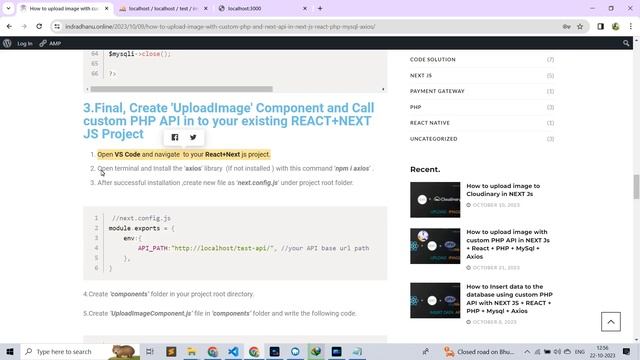The image size is (640, 360).
Task: Open 'upload image with custom PHP API' post title
Action: pos(508,244)
